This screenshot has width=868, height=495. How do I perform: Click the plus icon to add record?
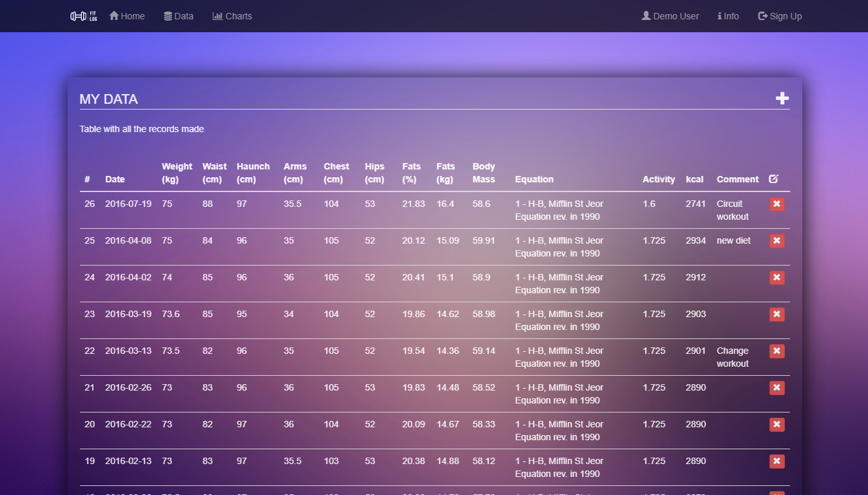[x=782, y=98]
